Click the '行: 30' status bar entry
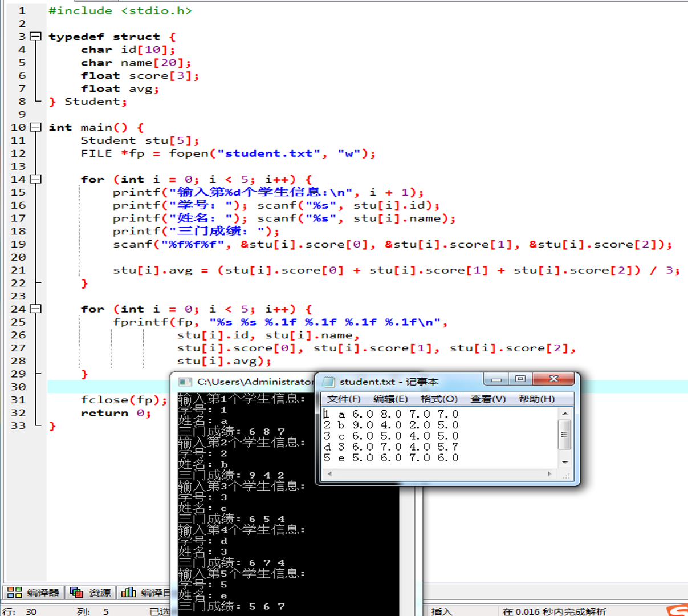 (x=19, y=611)
